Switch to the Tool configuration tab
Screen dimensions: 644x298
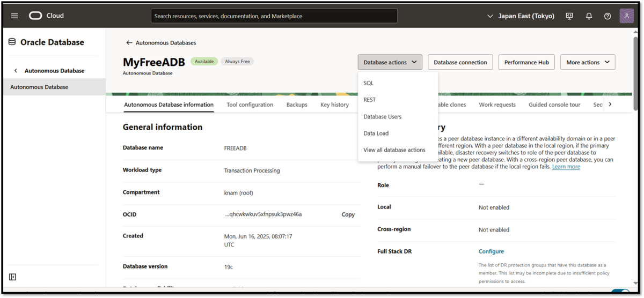click(250, 105)
